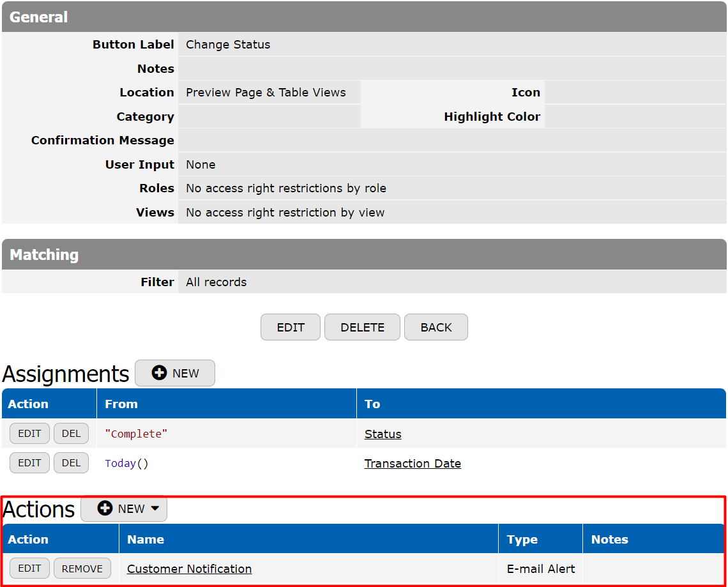This screenshot has width=728, height=587.
Task: Click the Matching section header
Action: (x=44, y=255)
